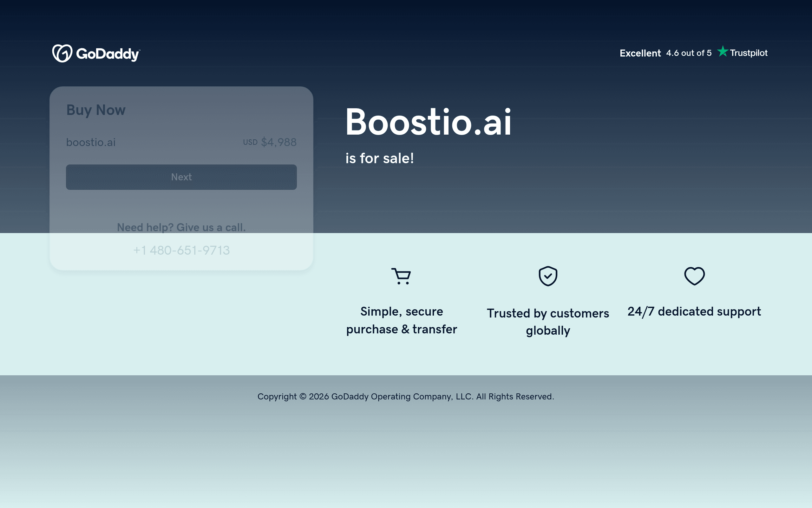Click the Buy Now heading
Viewport: 812px width, 508px height.
pos(96,110)
